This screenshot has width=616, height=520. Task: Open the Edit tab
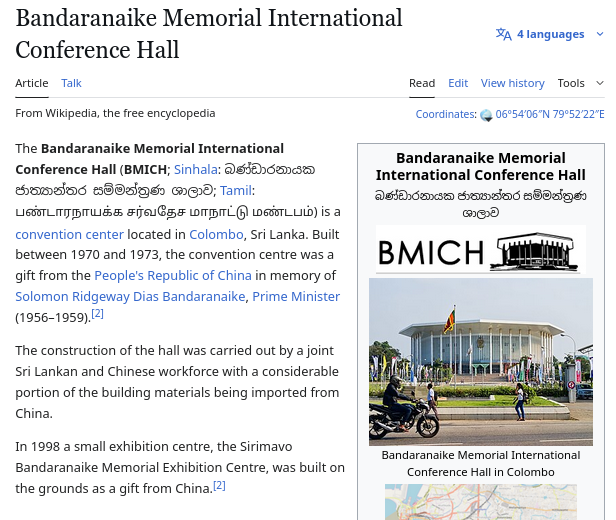point(458,83)
